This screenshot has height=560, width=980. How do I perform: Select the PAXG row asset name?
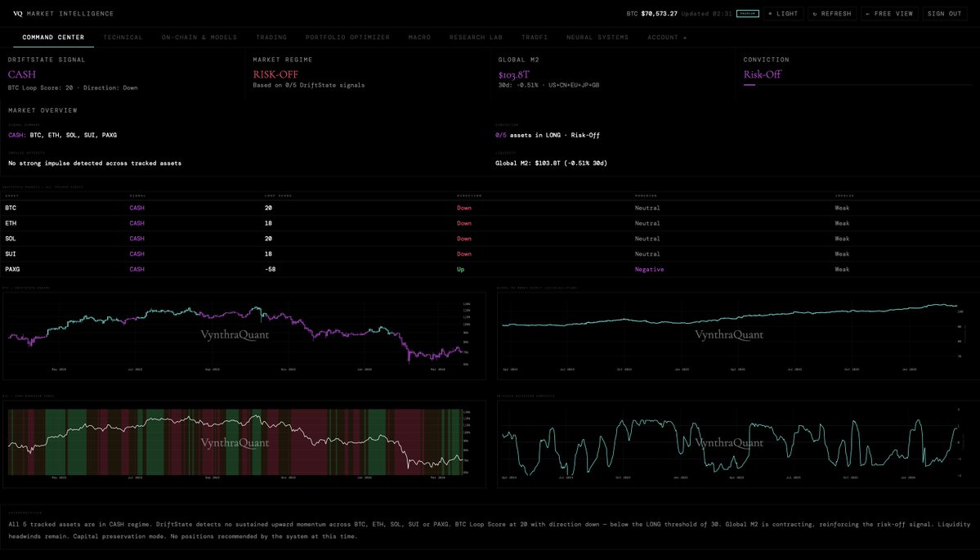(x=12, y=270)
